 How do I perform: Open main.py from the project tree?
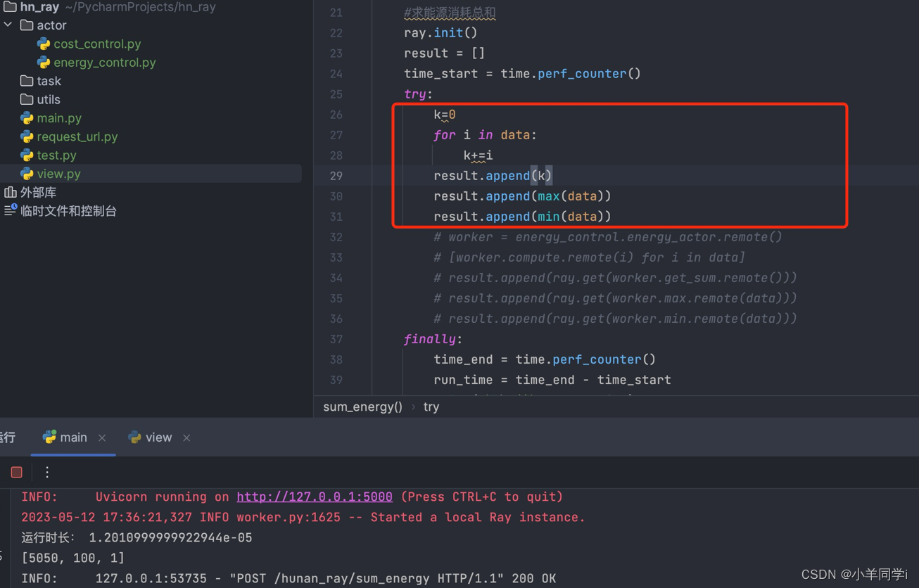tap(59, 118)
